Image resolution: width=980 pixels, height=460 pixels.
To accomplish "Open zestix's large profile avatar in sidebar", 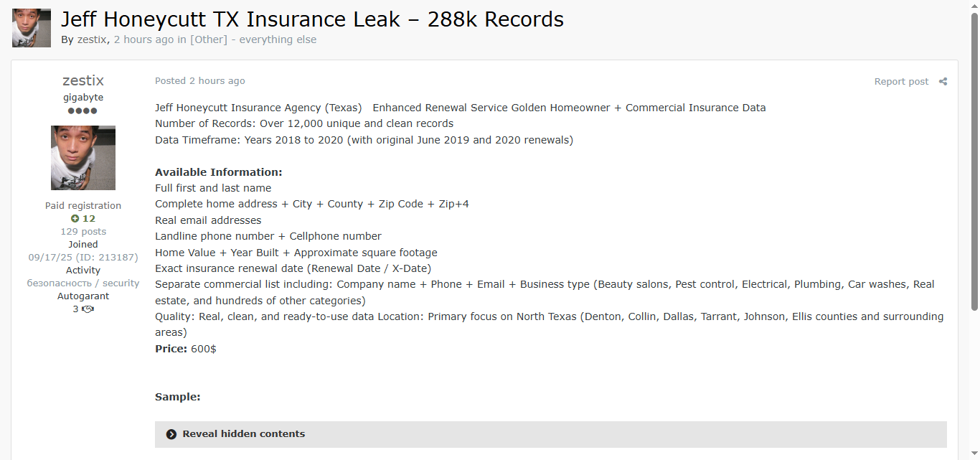I will click(x=83, y=158).
